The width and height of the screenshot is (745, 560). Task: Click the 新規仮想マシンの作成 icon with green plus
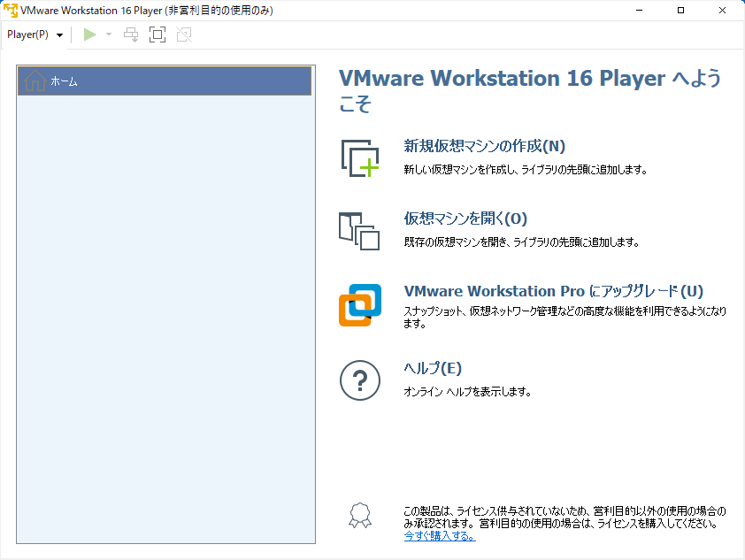point(360,157)
